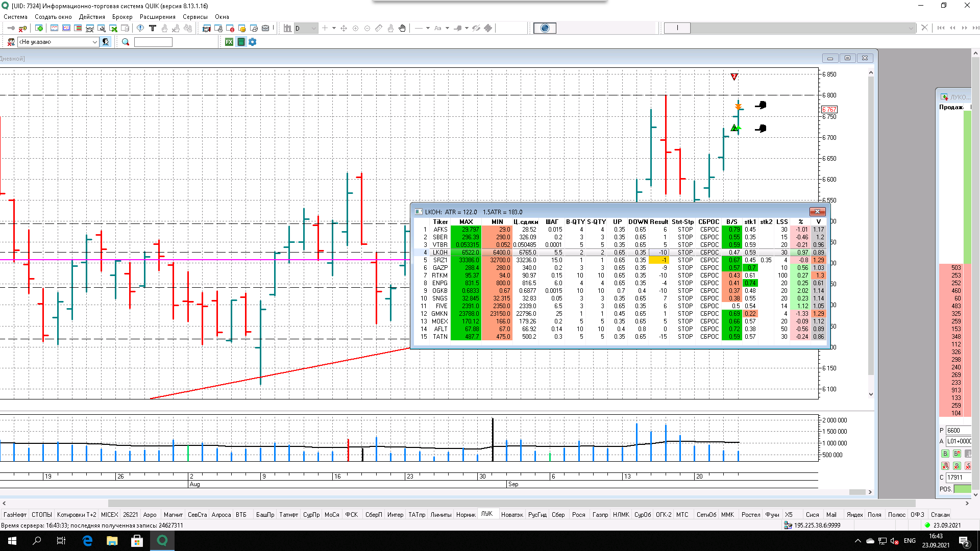The image size is (980, 551).
Task: Open the Окна menu
Action: (222, 17)
